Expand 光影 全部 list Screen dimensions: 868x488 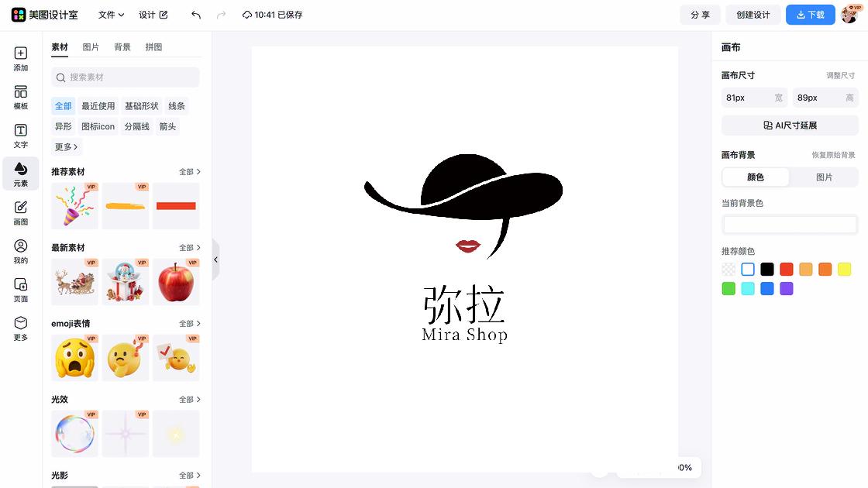[189, 476]
